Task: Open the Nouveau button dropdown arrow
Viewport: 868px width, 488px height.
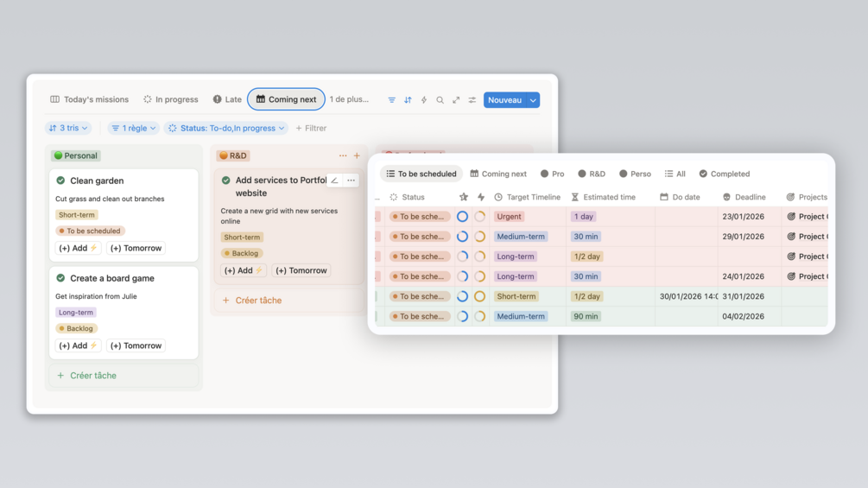Action: pos(533,100)
